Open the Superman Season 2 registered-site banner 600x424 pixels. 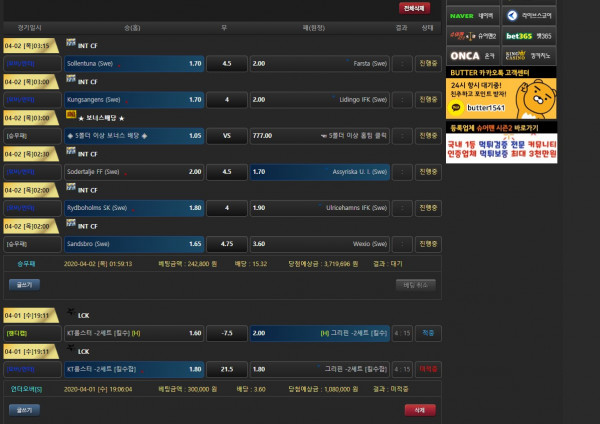[501, 146]
